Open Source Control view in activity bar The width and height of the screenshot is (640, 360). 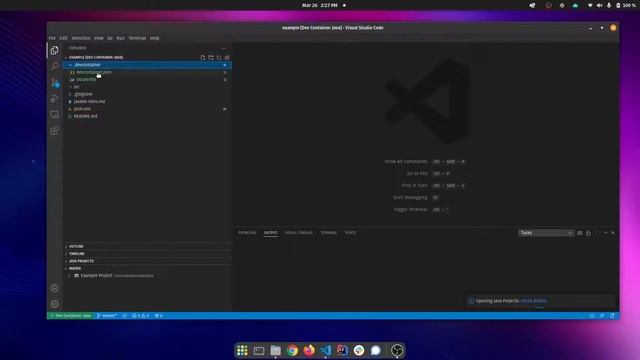click(54, 82)
